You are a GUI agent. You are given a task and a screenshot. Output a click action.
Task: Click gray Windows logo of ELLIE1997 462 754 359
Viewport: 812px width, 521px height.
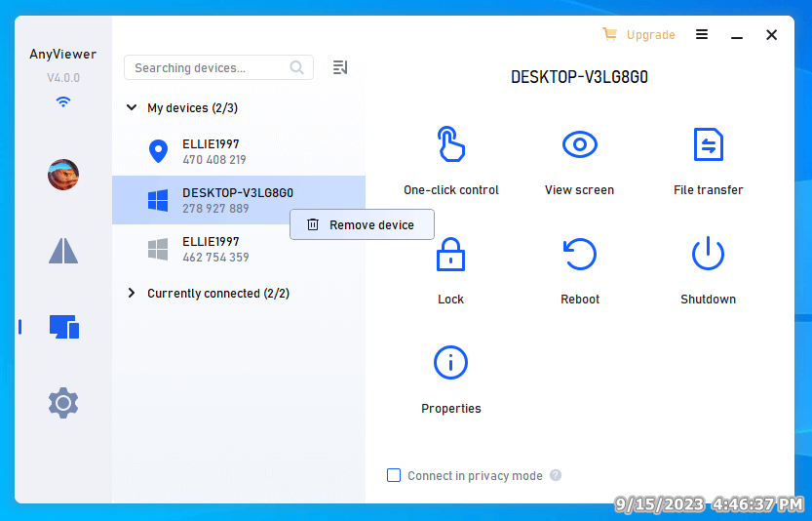pyautogui.click(x=158, y=250)
